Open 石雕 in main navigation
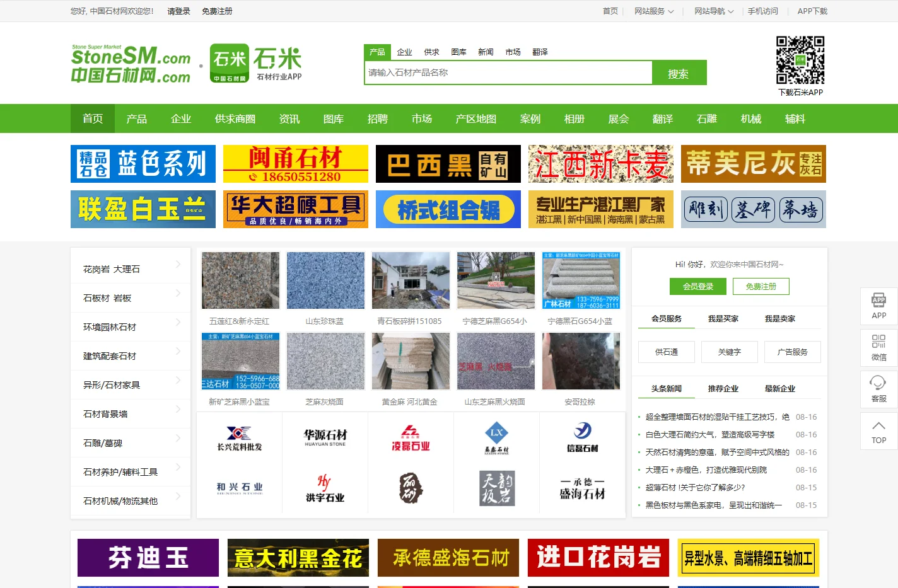Screen dimensions: 898x588 pos(707,118)
